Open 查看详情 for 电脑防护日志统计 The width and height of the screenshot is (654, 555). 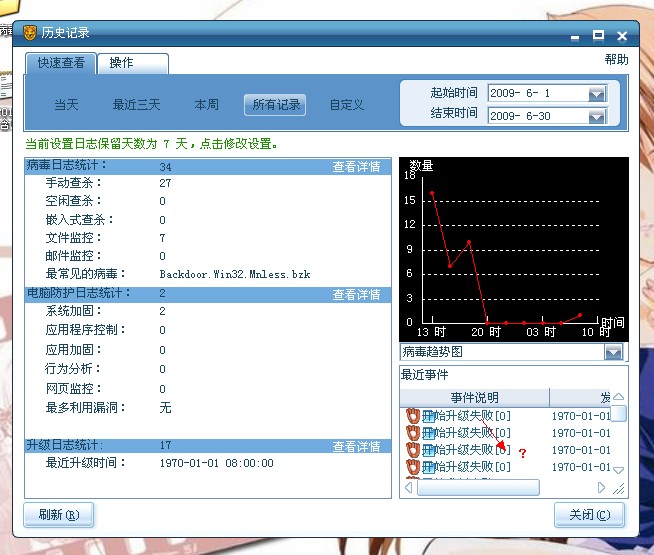pos(356,295)
